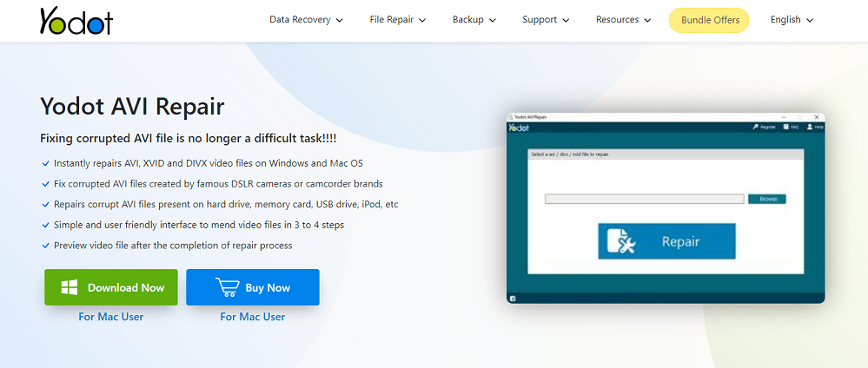868x368 pixels.
Task: Expand chevron next to Data Recovery
Action: click(340, 21)
